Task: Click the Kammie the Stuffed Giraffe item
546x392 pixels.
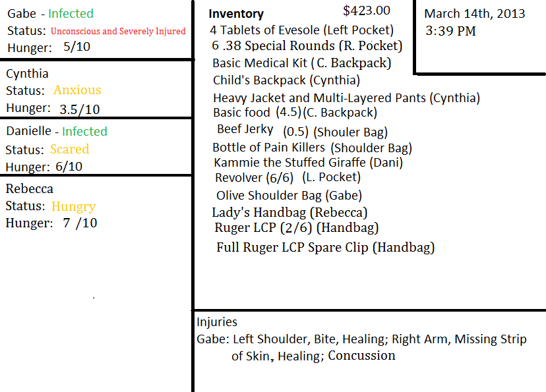Action: pos(308,162)
